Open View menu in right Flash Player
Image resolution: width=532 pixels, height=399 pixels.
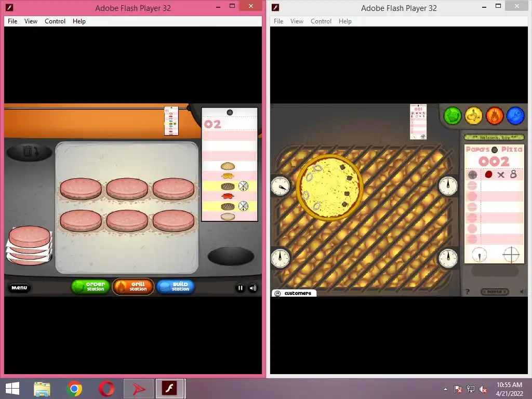(297, 21)
